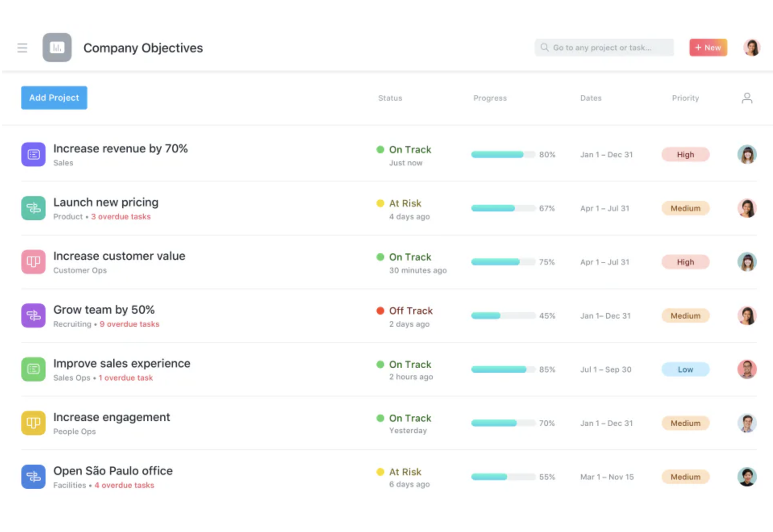Open the Company Objectives portfolio icon
This screenshot has width=773, height=532.
[57, 48]
